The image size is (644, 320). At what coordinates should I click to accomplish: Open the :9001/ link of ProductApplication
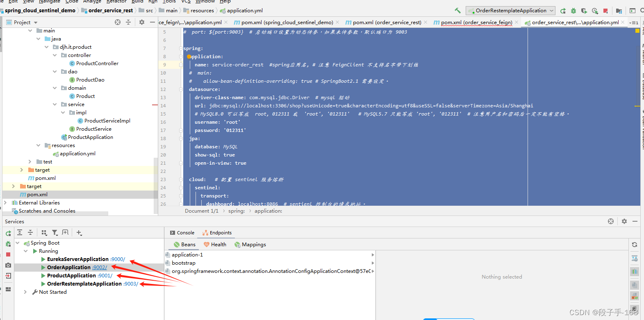click(105, 276)
